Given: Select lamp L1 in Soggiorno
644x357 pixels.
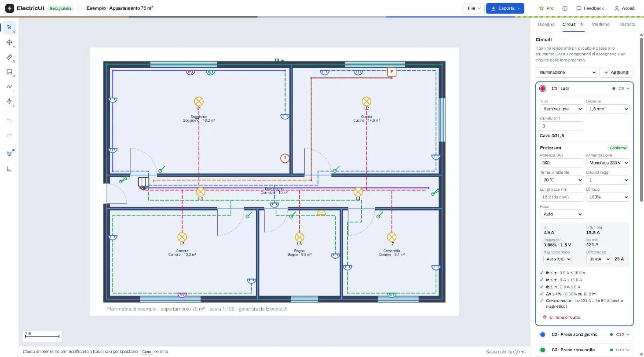Looking at the screenshot, I should [199, 102].
